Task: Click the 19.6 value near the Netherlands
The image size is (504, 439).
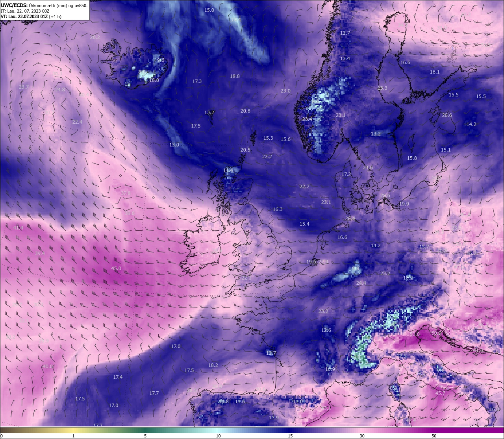Action: [x=311, y=262]
